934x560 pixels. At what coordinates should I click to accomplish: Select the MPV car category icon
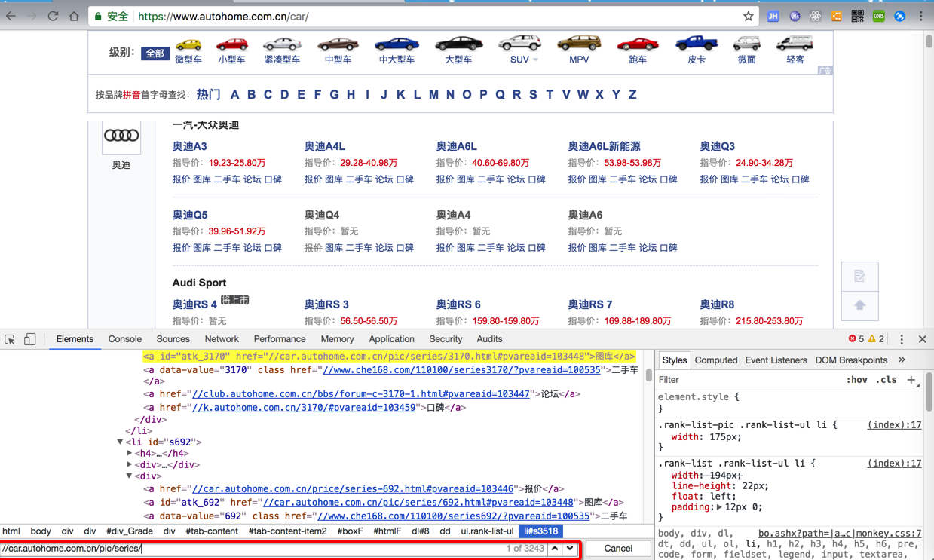579,44
